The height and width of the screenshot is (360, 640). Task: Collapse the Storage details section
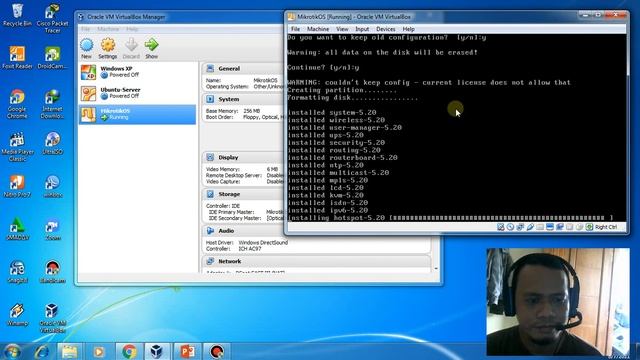click(210, 194)
